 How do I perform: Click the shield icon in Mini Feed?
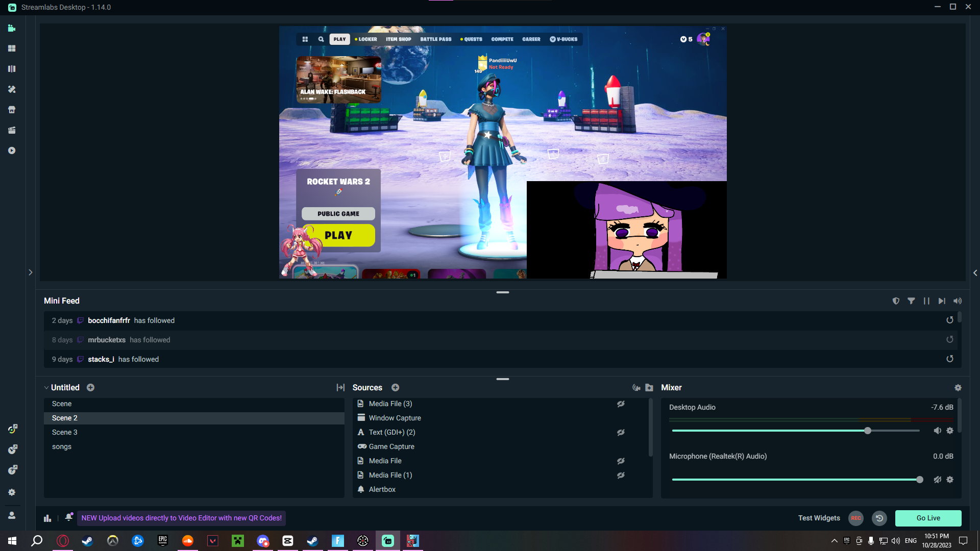point(896,301)
